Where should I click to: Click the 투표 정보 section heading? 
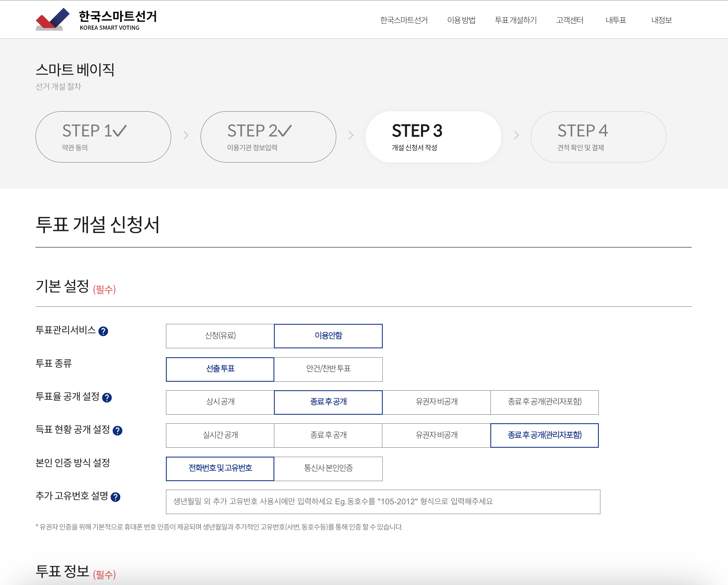pyautogui.click(x=62, y=571)
